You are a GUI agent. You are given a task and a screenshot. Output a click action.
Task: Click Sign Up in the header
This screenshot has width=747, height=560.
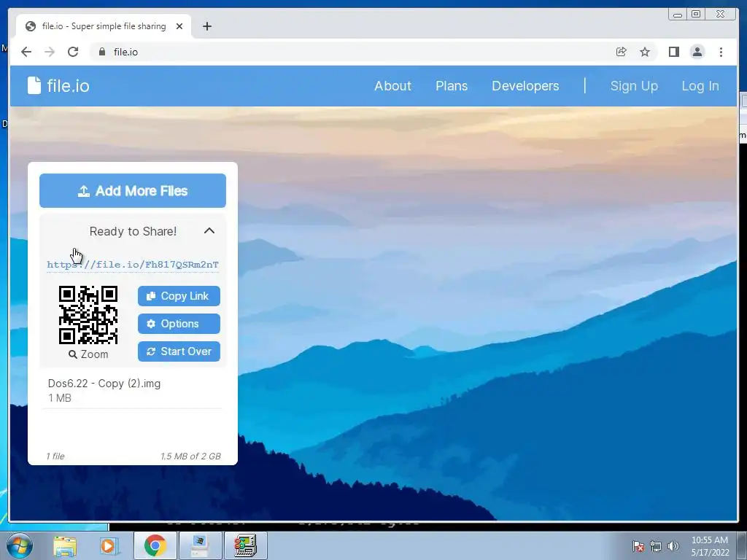click(634, 86)
